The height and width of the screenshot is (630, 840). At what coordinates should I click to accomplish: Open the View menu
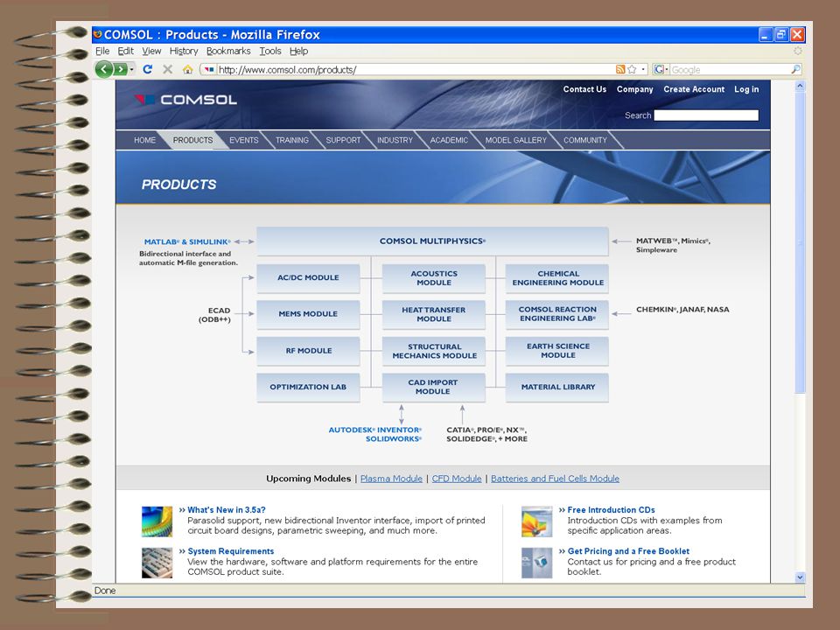pyautogui.click(x=151, y=51)
